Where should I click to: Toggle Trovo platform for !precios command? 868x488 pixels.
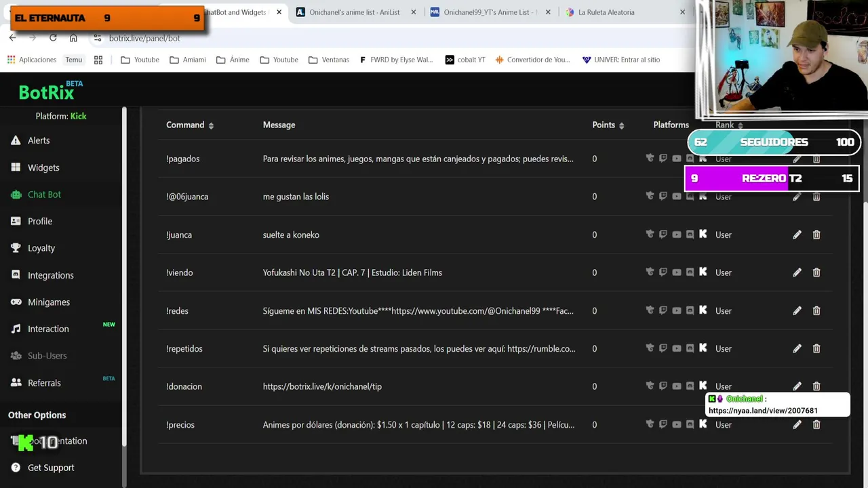click(650, 424)
